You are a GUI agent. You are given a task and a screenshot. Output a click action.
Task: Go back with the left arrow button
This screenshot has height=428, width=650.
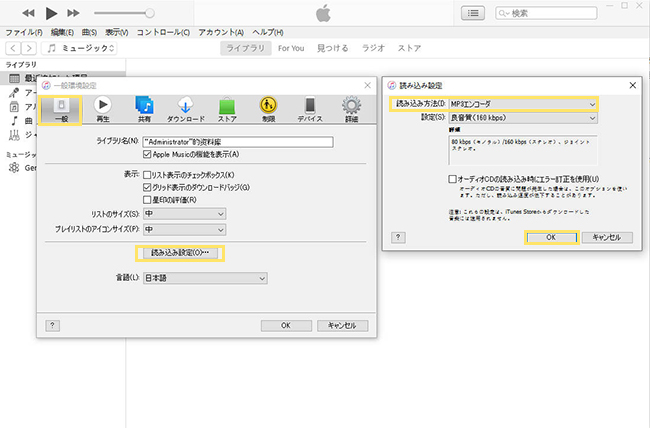(13, 48)
